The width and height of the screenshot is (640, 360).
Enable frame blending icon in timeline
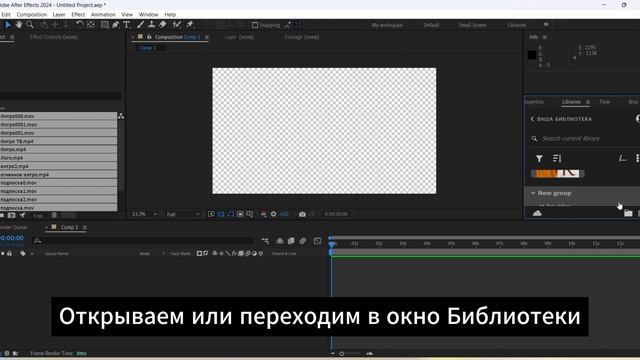point(291,241)
